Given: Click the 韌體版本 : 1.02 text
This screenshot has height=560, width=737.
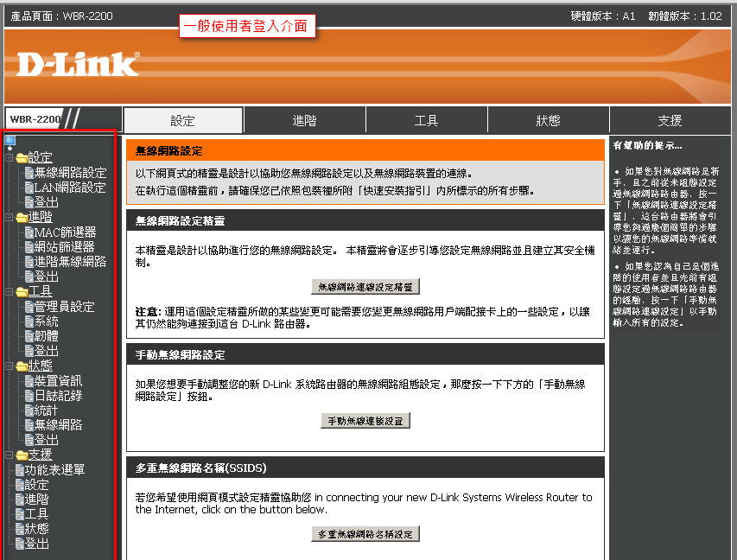Looking at the screenshot, I should click(x=685, y=16).
